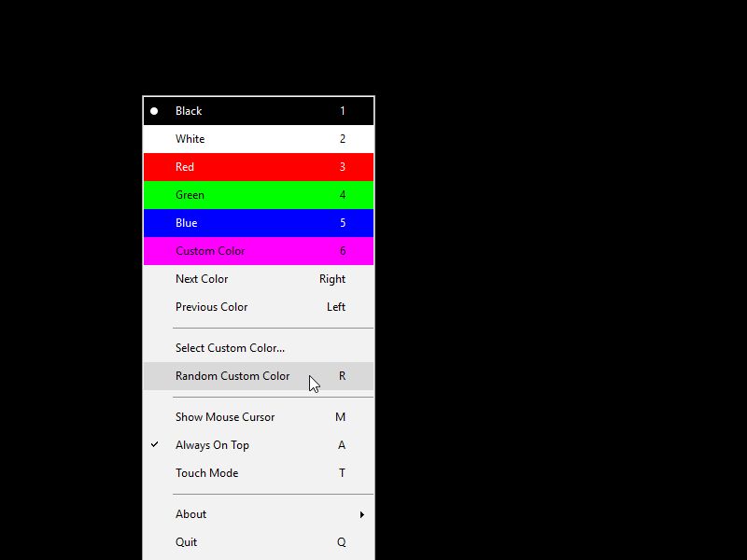This screenshot has height=560, width=747.
Task: Click the checkmark next to Always On Top
Action: tap(154, 444)
